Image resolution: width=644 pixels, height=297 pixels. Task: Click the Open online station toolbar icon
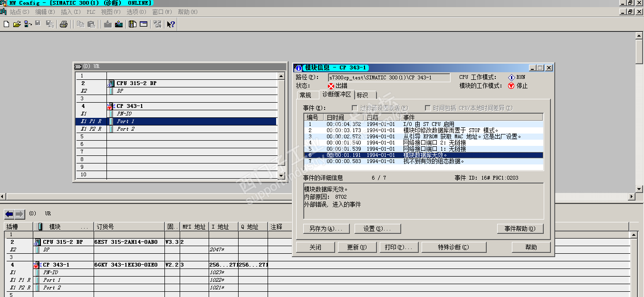click(x=28, y=24)
